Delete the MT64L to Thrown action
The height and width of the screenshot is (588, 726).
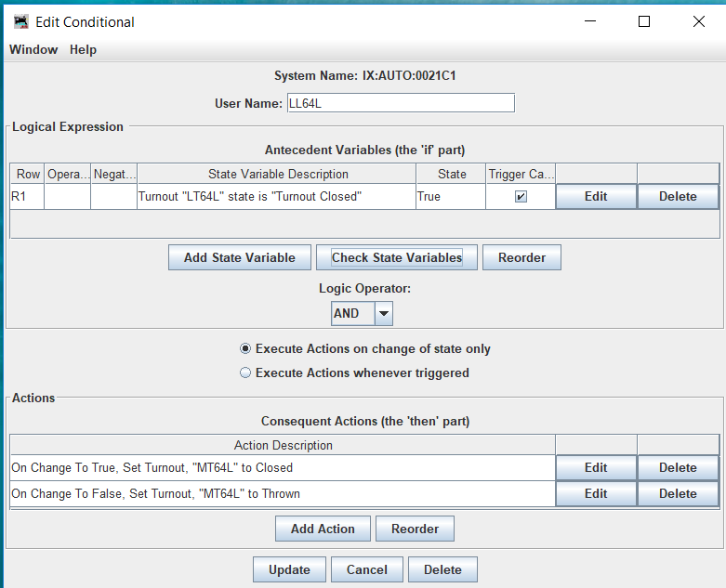pyautogui.click(x=678, y=493)
